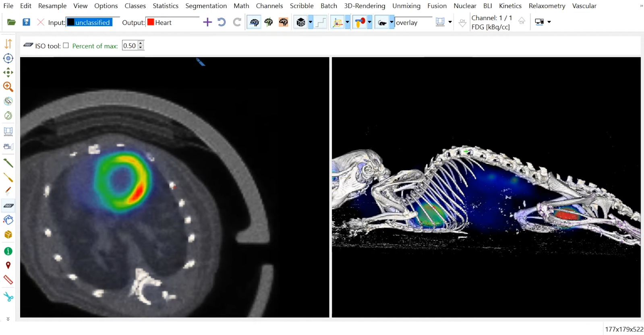The width and height of the screenshot is (644, 335).
Task: Select the paint bucket fill tool
Action: [x=8, y=220]
